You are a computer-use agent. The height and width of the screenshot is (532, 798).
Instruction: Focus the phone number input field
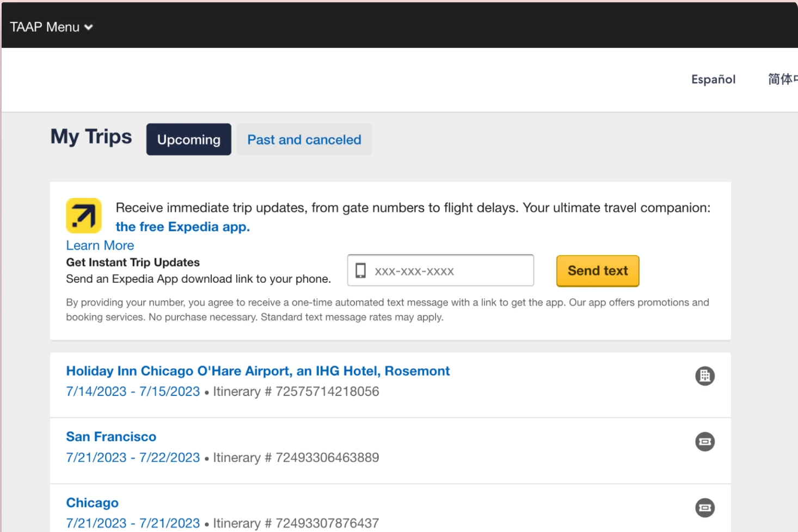[440, 270]
